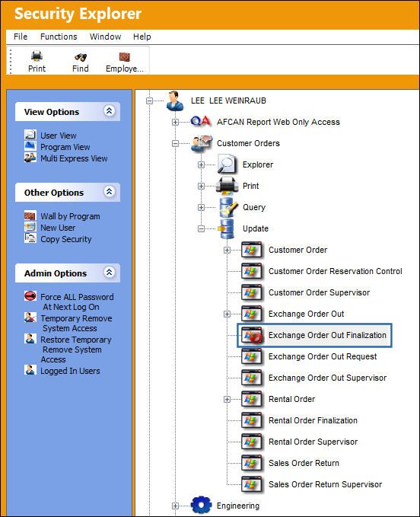420x517 pixels.
Task: Select Customer Order Reservation Control row
Action: pos(336,271)
